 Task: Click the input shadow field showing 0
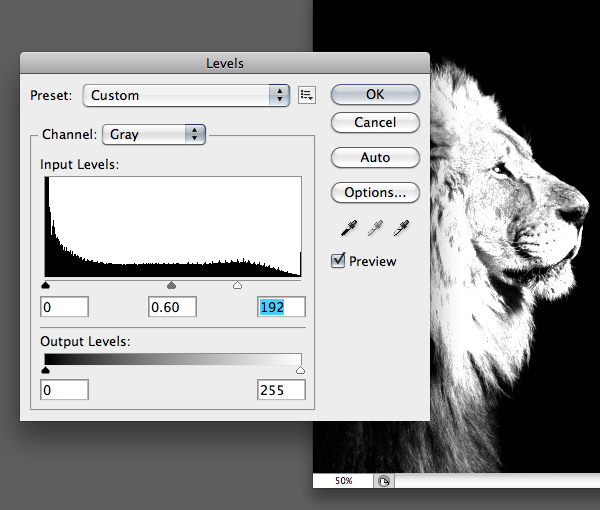point(64,307)
